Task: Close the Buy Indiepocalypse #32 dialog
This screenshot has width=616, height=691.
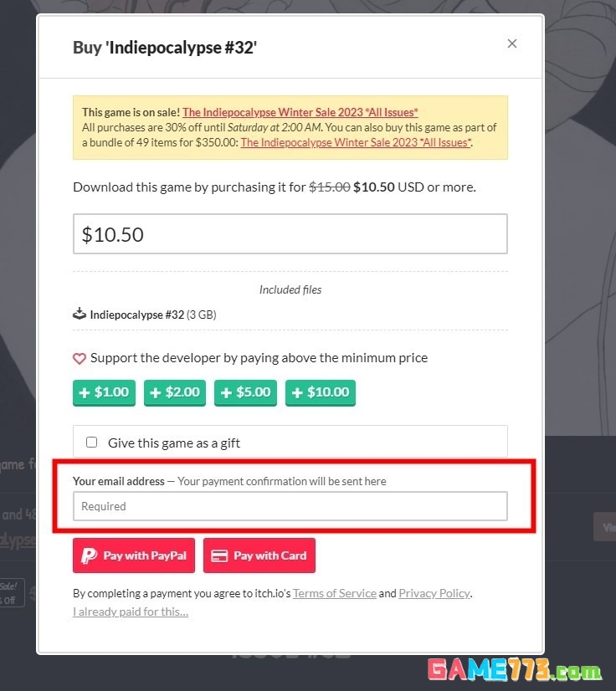Action: tap(512, 44)
